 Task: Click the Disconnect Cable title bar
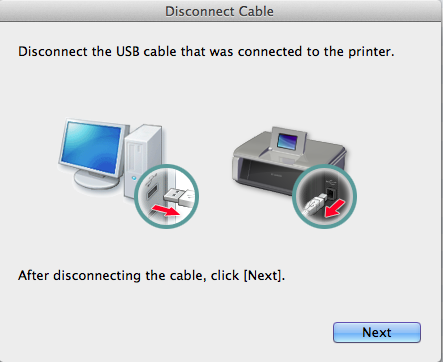pos(219,11)
